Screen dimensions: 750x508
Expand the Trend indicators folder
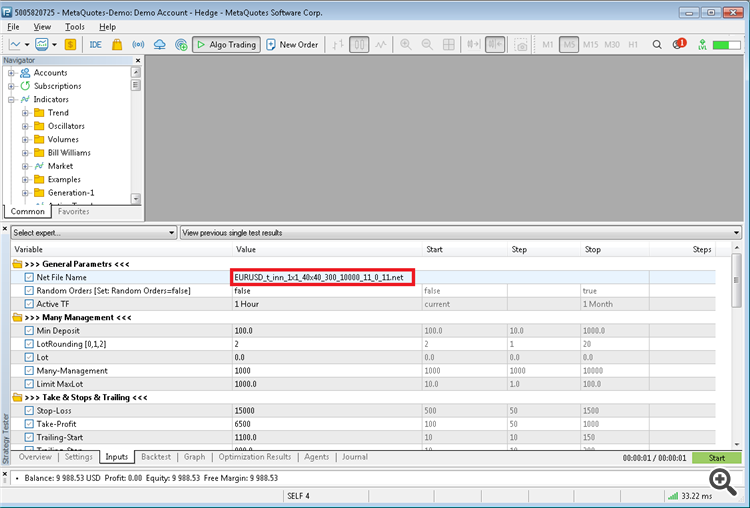[x=26, y=113]
